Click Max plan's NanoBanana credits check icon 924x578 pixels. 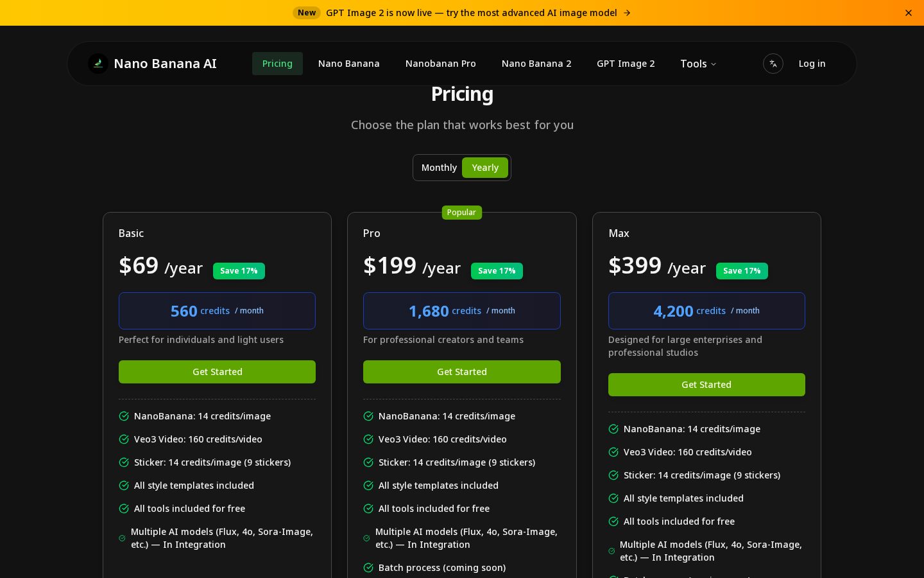[x=613, y=429]
